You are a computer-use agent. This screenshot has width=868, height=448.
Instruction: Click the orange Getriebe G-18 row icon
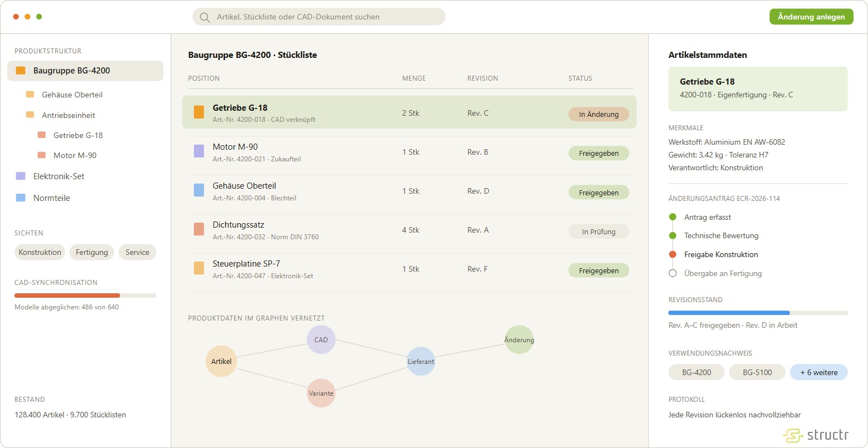[x=199, y=112]
